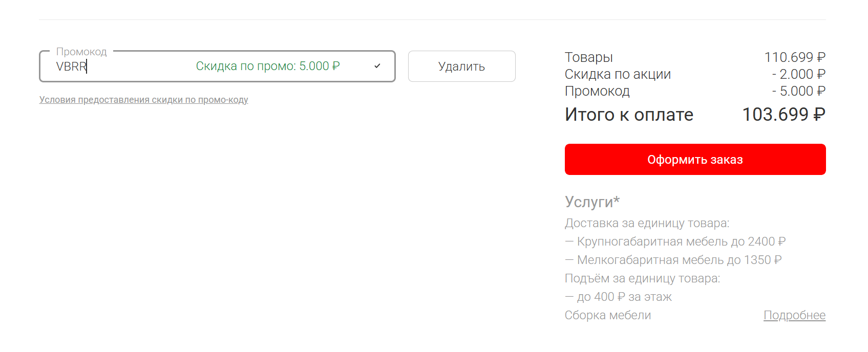This screenshot has width=868, height=352.
Task: Click the 103.699 ₽ total amount
Action: coord(784,115)
